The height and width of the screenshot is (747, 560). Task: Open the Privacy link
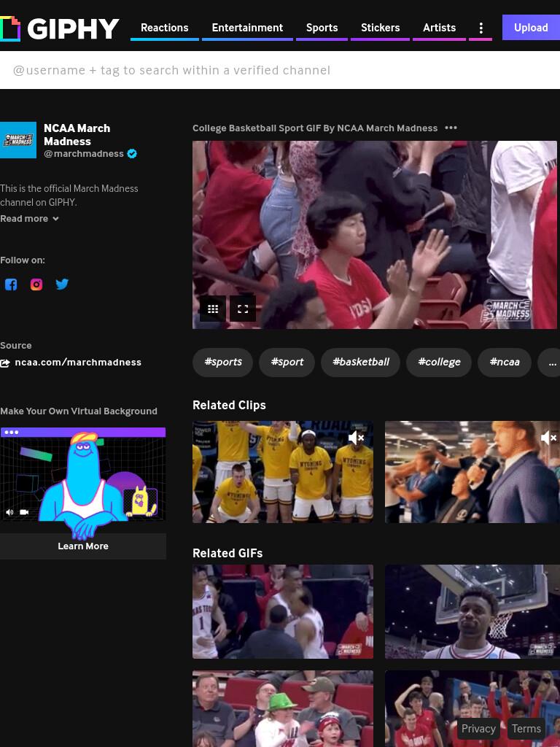tap(478, 729)
